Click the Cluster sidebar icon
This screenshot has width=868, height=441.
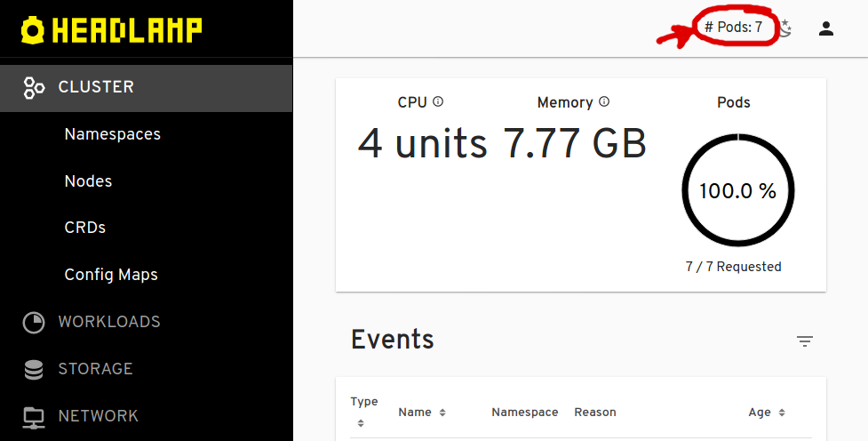pos(34,87)
